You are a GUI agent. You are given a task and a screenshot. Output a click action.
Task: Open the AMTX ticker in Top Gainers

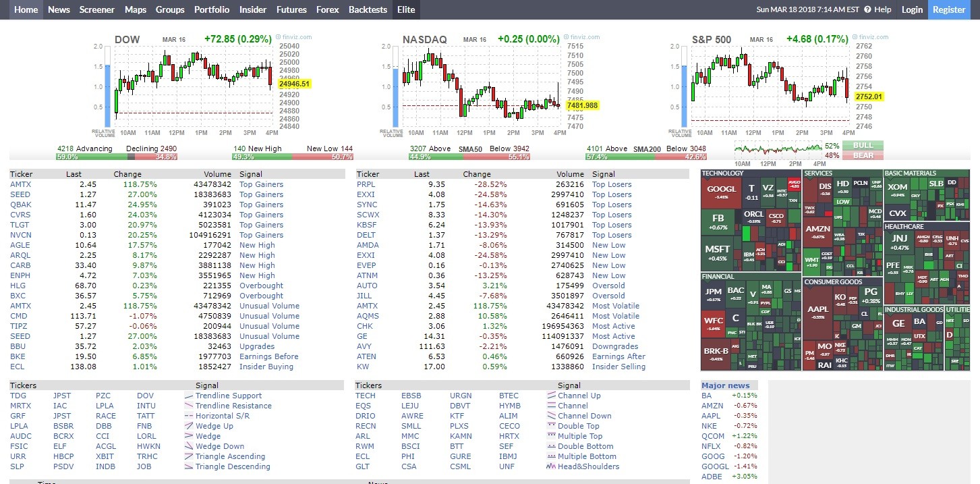[20, 184]
